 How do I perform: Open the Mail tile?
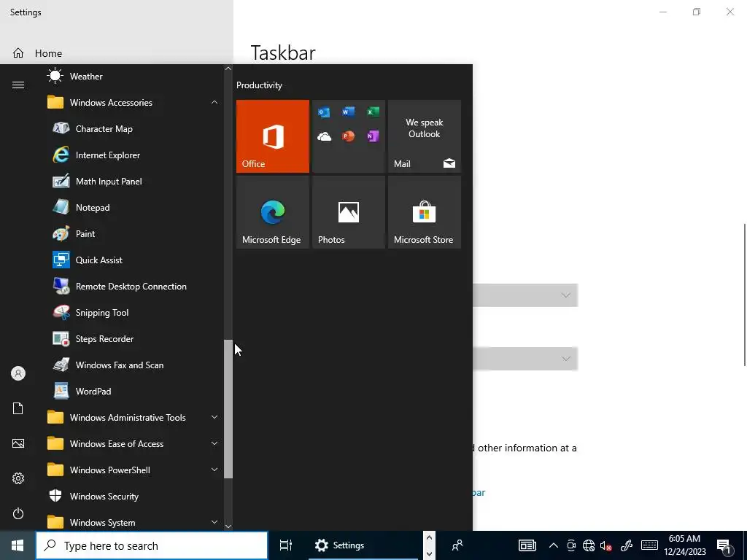pos(425,136)
